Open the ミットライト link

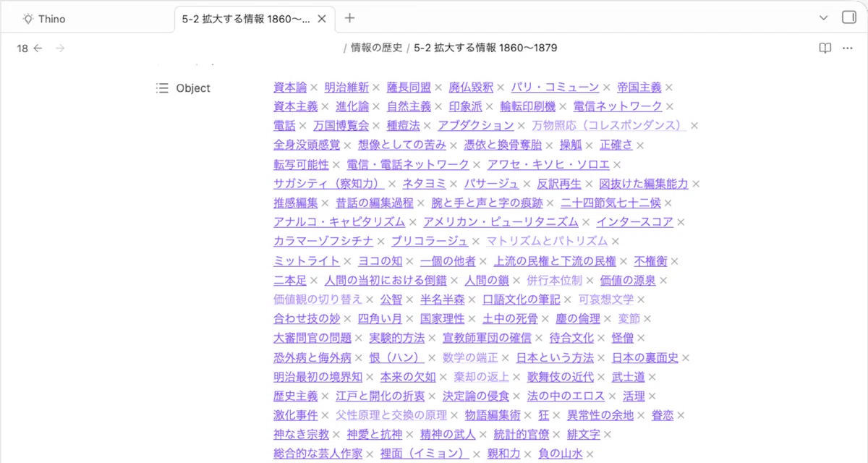tap(307, 261)
